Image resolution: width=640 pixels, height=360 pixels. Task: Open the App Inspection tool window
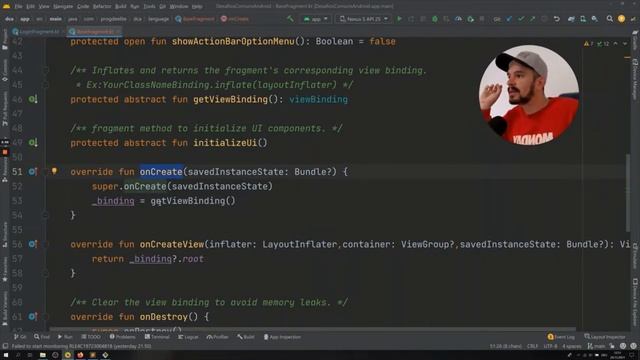coord(282,337)
